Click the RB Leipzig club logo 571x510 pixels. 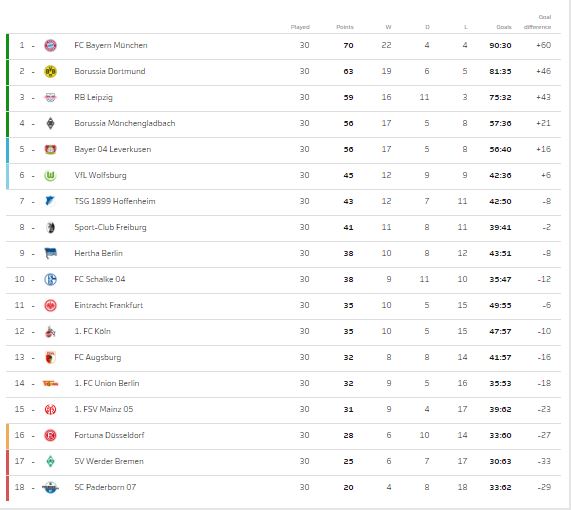click(x=50, y=97)
